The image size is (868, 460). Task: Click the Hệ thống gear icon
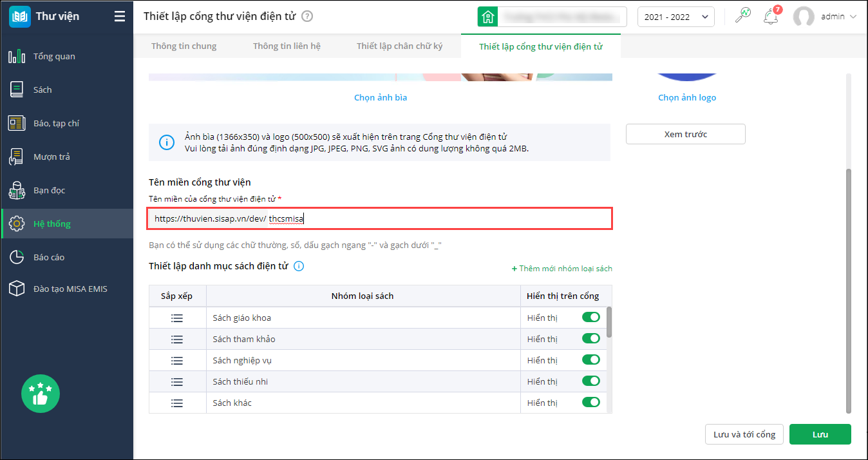tap(17, 224)
